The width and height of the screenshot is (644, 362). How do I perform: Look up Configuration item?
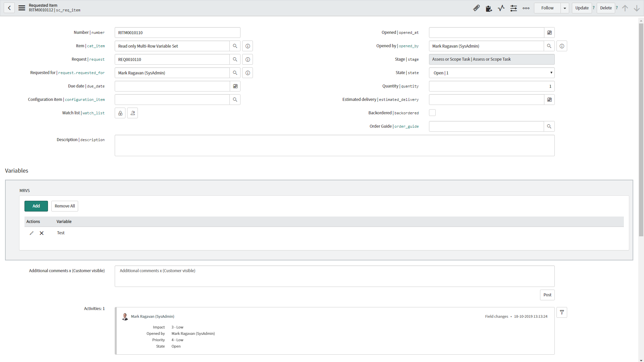point(235,100)
